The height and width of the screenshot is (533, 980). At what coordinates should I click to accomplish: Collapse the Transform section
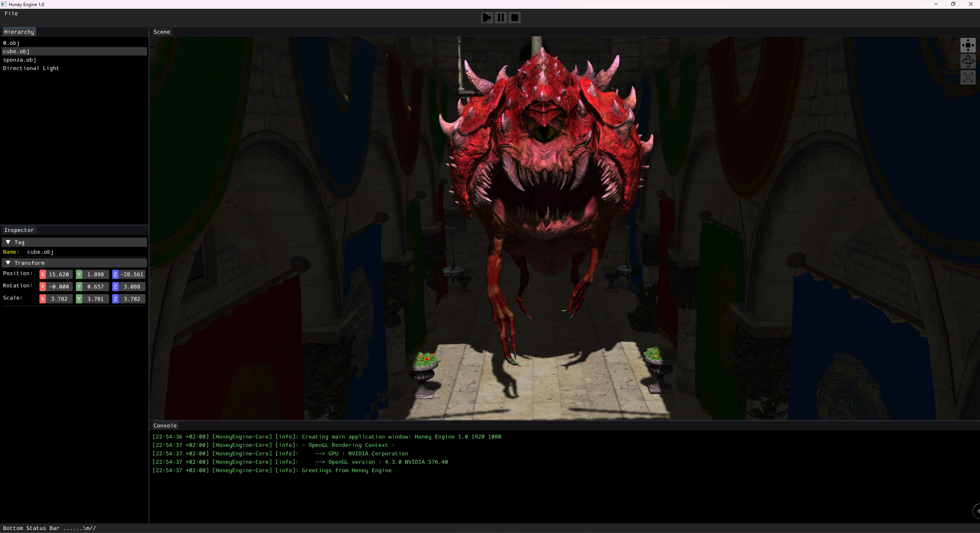click(74, 263)
